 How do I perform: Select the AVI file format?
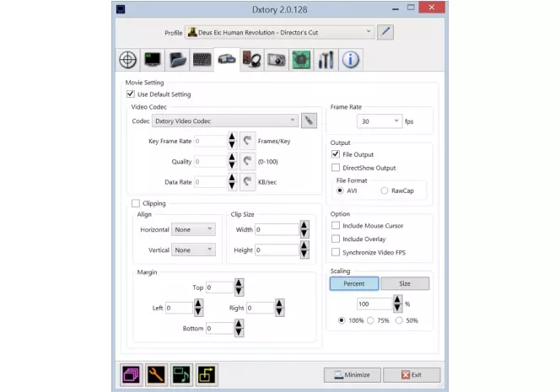340,191
